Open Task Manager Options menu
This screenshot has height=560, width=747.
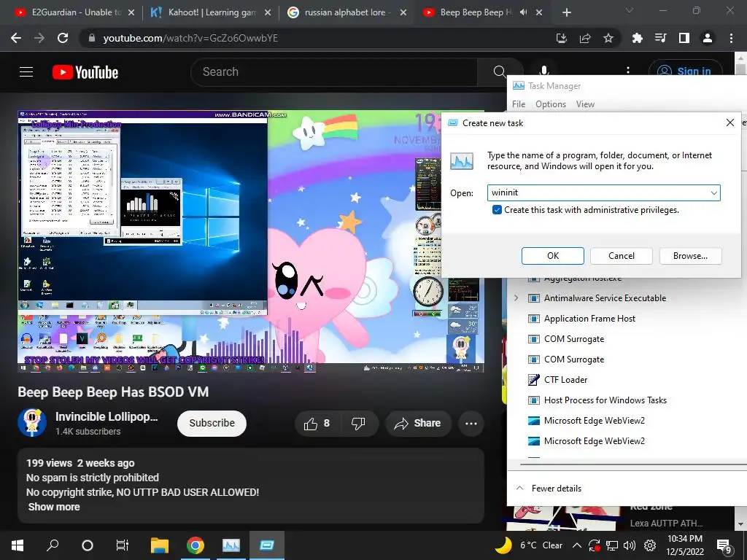click(551, 104)
